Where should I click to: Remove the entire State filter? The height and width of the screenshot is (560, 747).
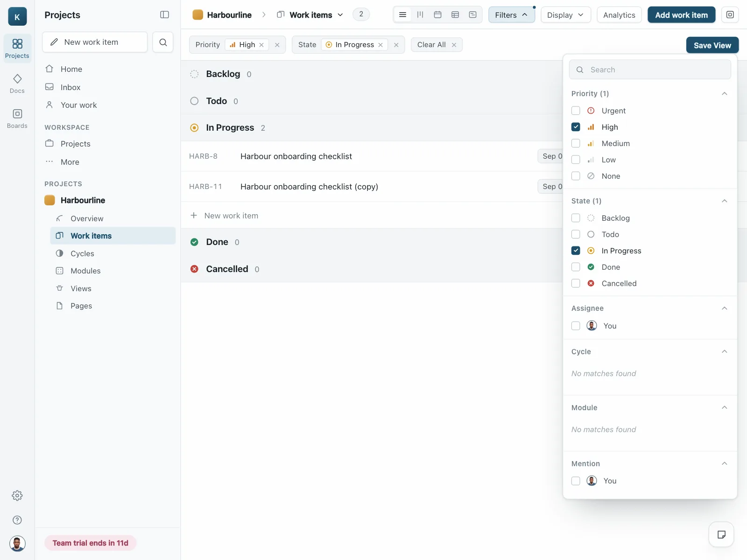[396, 45]
